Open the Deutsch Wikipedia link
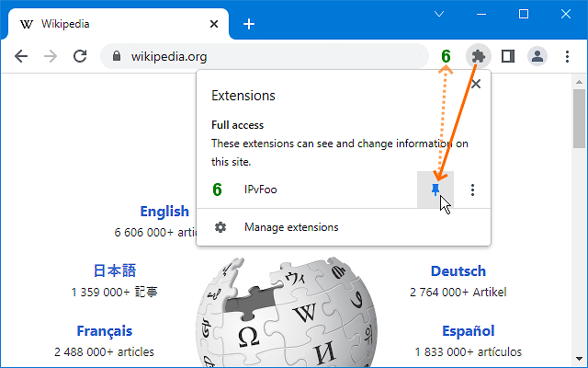 click(458, 271)
